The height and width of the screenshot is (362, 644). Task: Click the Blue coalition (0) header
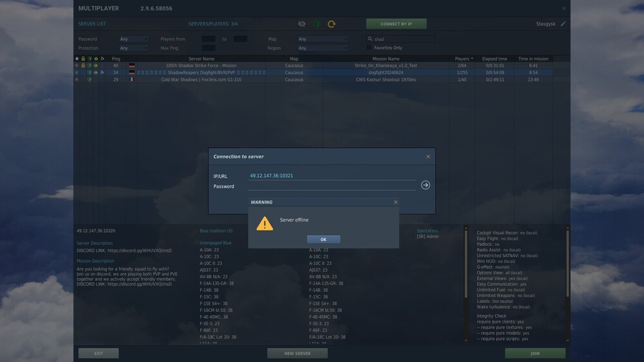216,231
